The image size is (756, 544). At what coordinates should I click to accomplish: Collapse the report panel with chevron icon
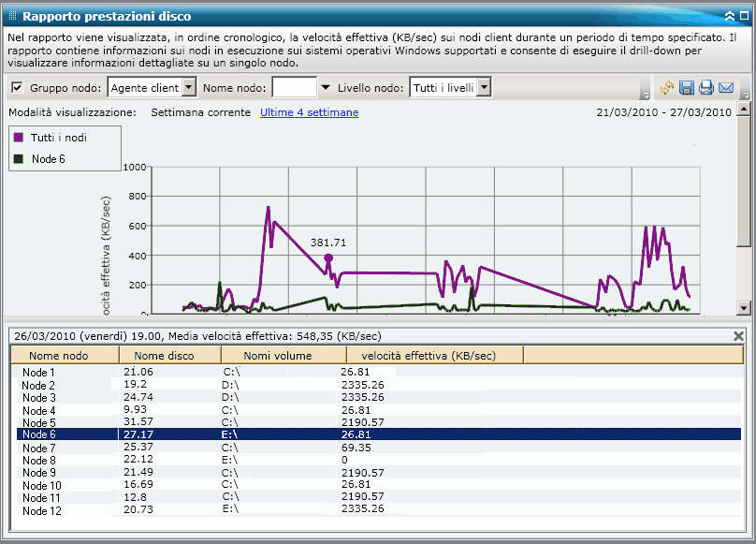[x=729, y=16]
